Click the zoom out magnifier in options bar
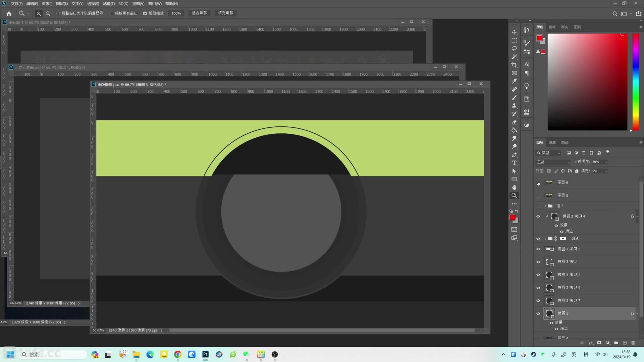Image resolution: width=644 pixels, height=362 pixels. (x=48, y=13)
